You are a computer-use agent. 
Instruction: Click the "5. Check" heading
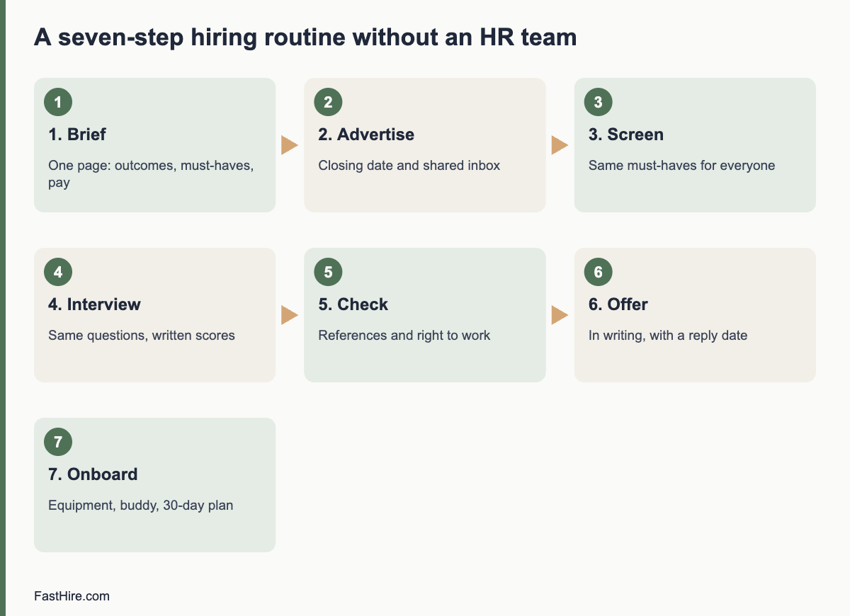[353, 304]
